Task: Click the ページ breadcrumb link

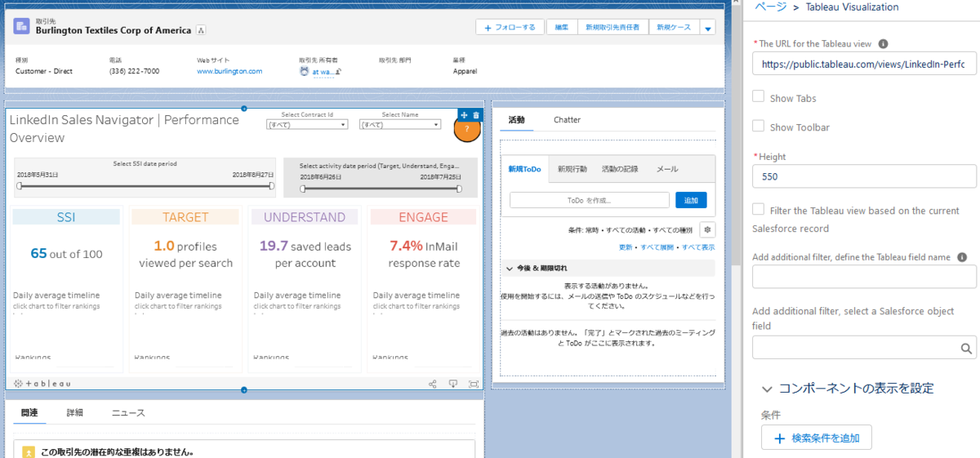Action: [x=770, y=7]
